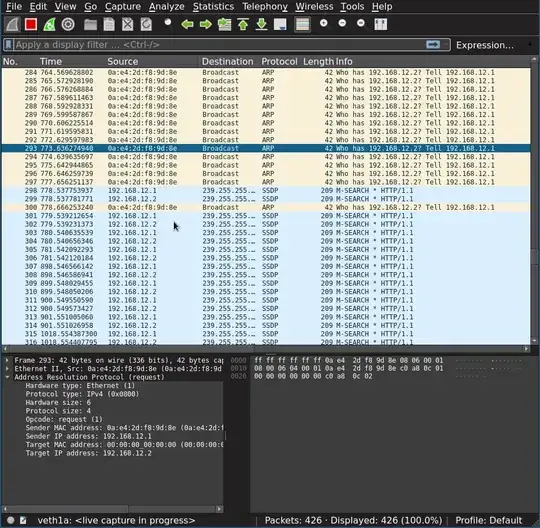Restart the current capture with green fin
Image resolution: width=540 pixels, height=528 pixels.
coord(50,24)
